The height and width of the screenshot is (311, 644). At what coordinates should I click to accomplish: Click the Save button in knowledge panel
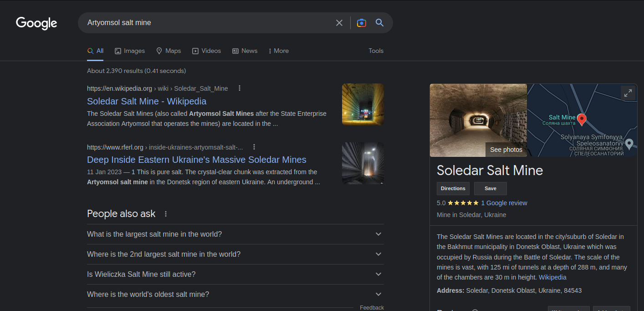coord(491,188)
